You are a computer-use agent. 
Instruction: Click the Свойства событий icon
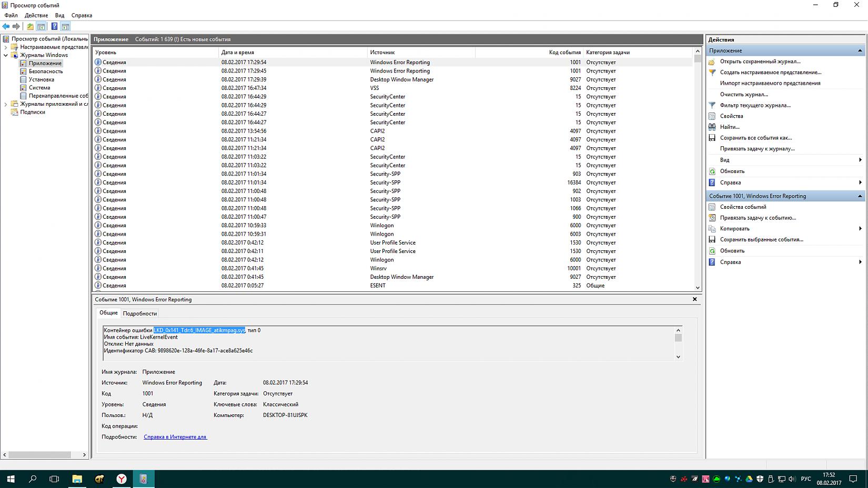pyautogui.click(x=712, y=207)
